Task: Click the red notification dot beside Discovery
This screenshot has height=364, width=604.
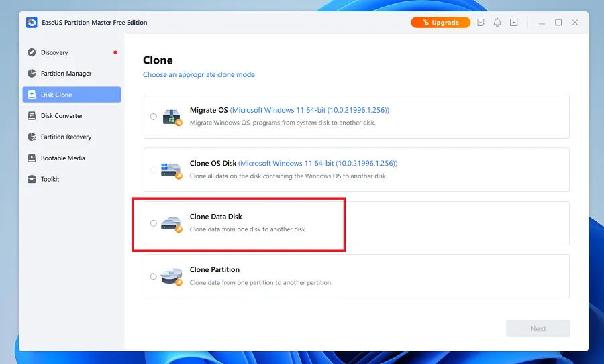Action: (115, 52)
